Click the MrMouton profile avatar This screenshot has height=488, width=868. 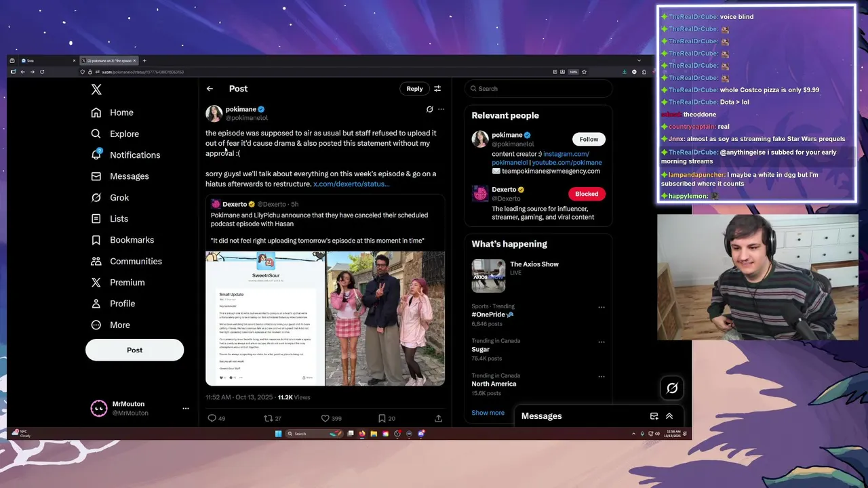coord(99,408)
